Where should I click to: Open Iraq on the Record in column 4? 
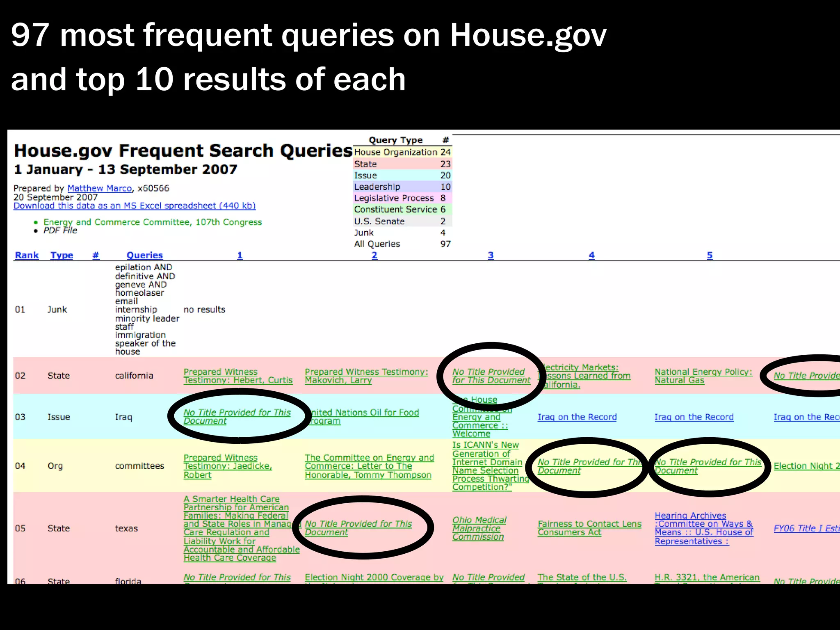tap(577, 417)
